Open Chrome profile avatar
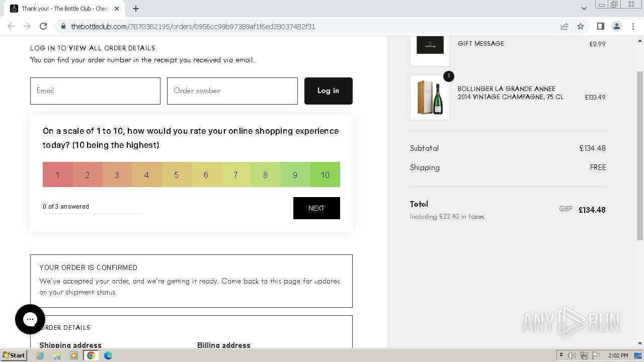 click(x=616, y=26)
